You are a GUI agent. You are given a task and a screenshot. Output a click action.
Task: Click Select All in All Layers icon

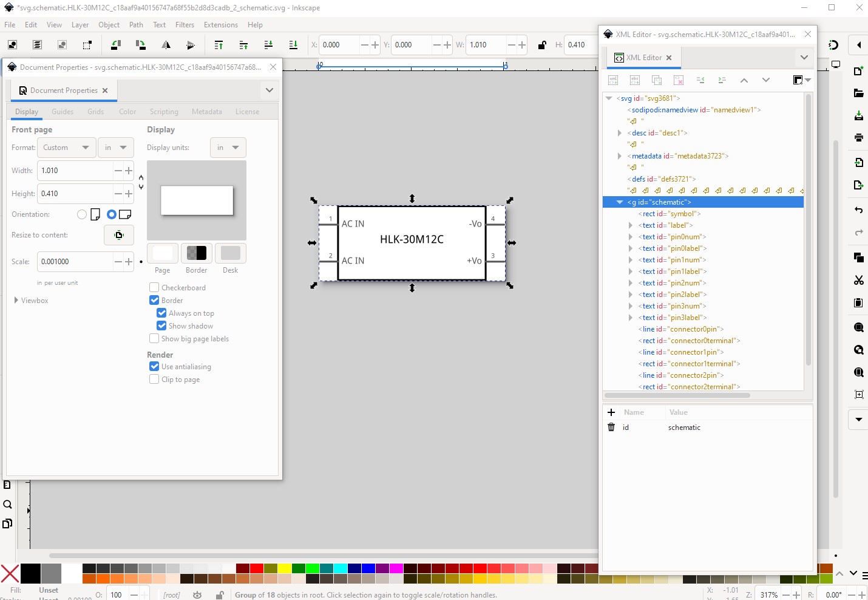(38, 45)
